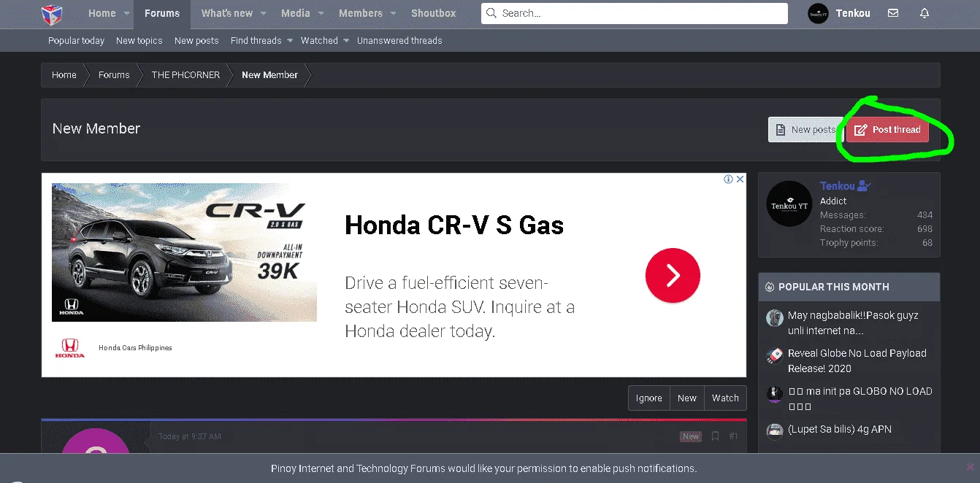The height and width of the screenshot is (483, 980).
Task: Expand the Members dropdown arrow
Action: (393, 14)
